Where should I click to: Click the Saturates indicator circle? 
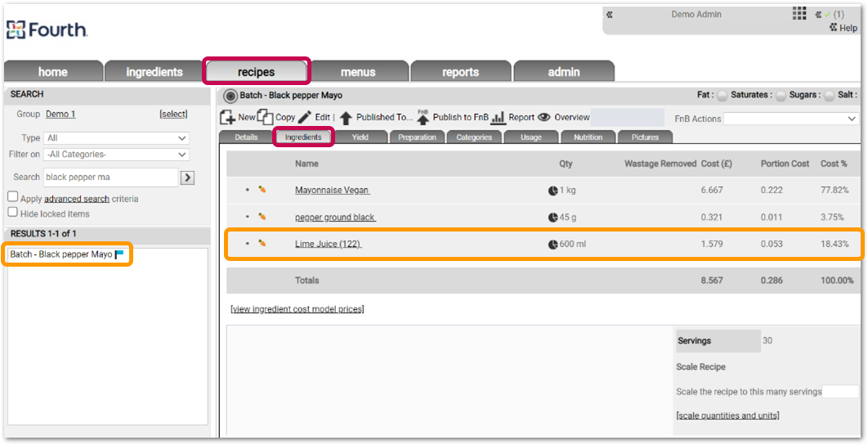coord(781,96)
